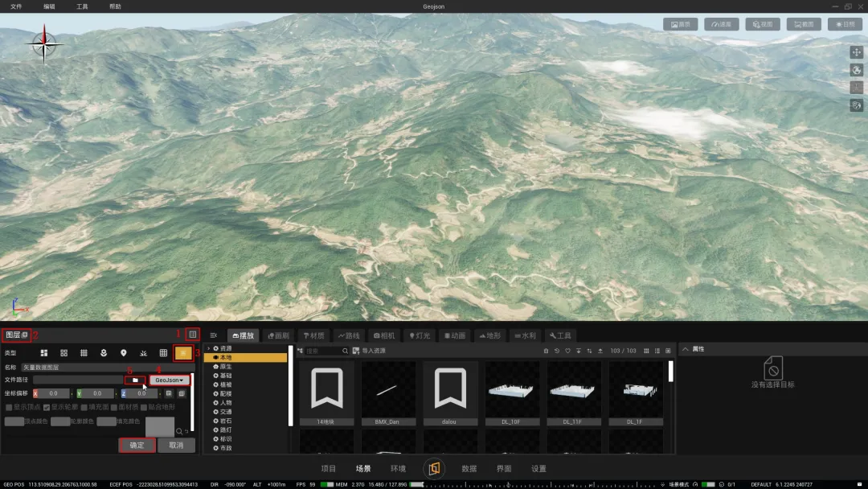
Task: Switch asset browser to list view icon
Action: point(657,351)
